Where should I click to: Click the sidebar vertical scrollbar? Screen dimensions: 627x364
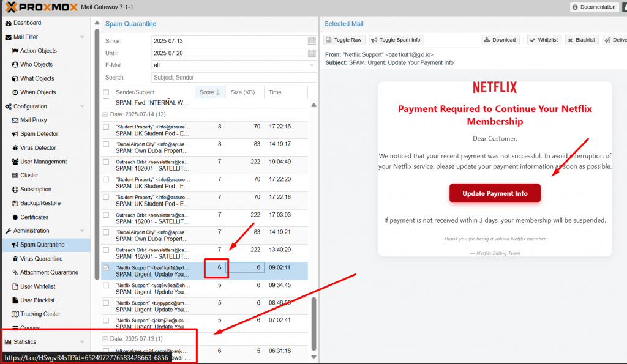point(97,154)
